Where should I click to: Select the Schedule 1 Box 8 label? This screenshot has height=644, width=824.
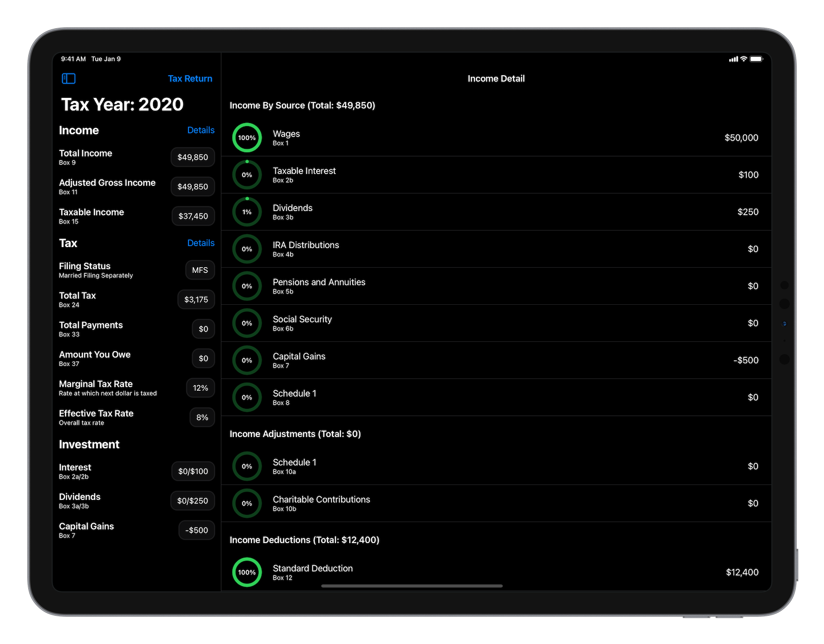[295, 397]
